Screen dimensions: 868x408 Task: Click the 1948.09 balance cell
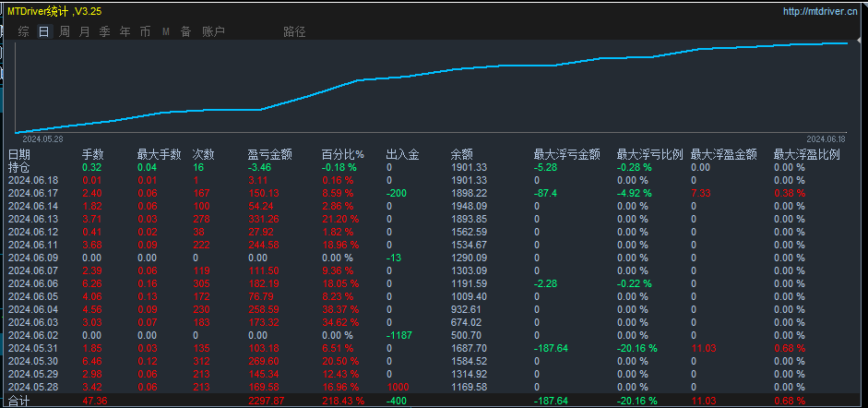tap(469, 206)
